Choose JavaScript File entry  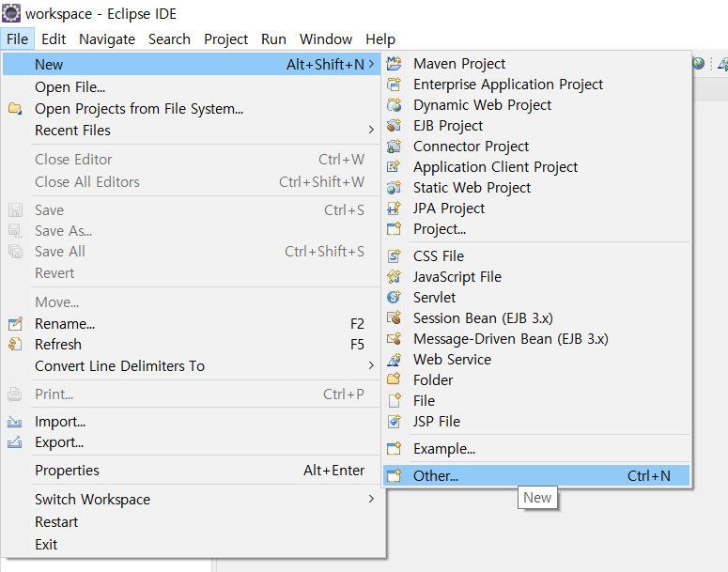coord(536,277)
